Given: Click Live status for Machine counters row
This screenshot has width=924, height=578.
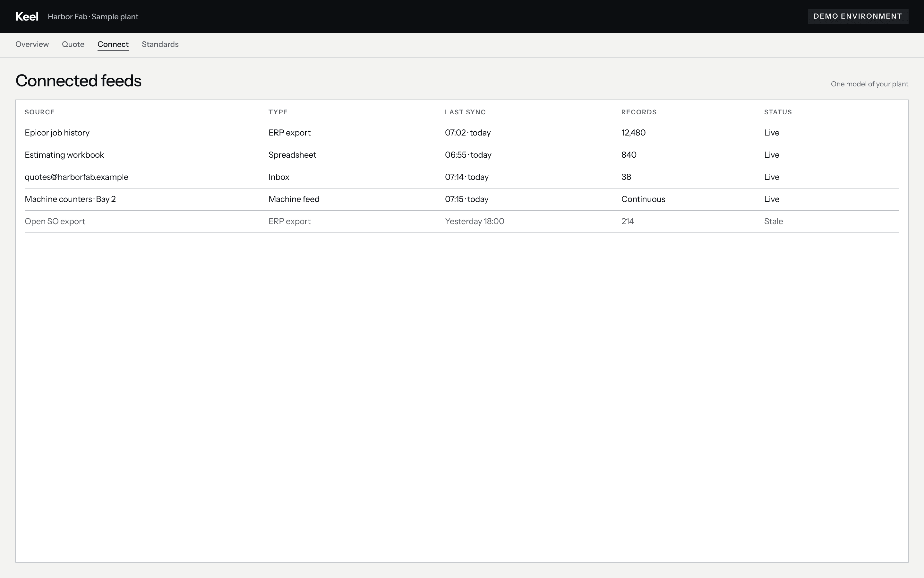Looking at the screenshot, I should click(x=772, y=199).
